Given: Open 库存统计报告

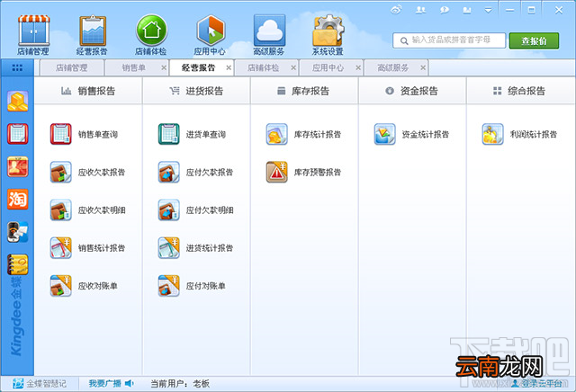Looking at the screenshot, I should coord(304,134).
